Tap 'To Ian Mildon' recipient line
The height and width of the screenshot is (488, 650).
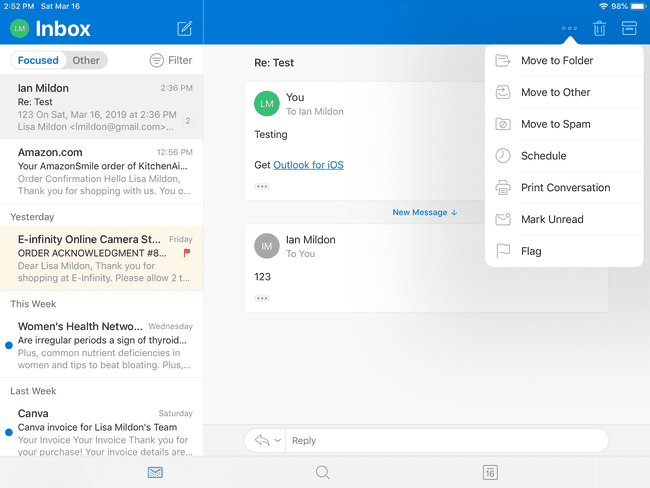(x=315, y=112)
